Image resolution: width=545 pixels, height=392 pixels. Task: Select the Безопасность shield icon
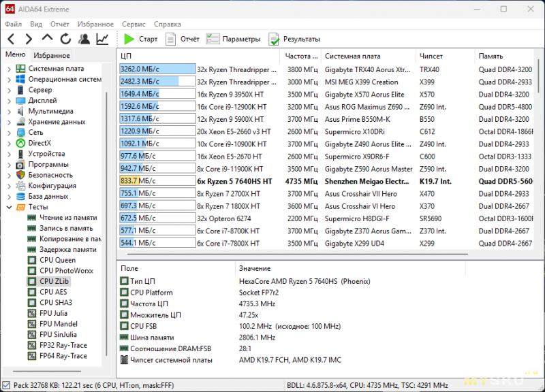click(21, 175)
